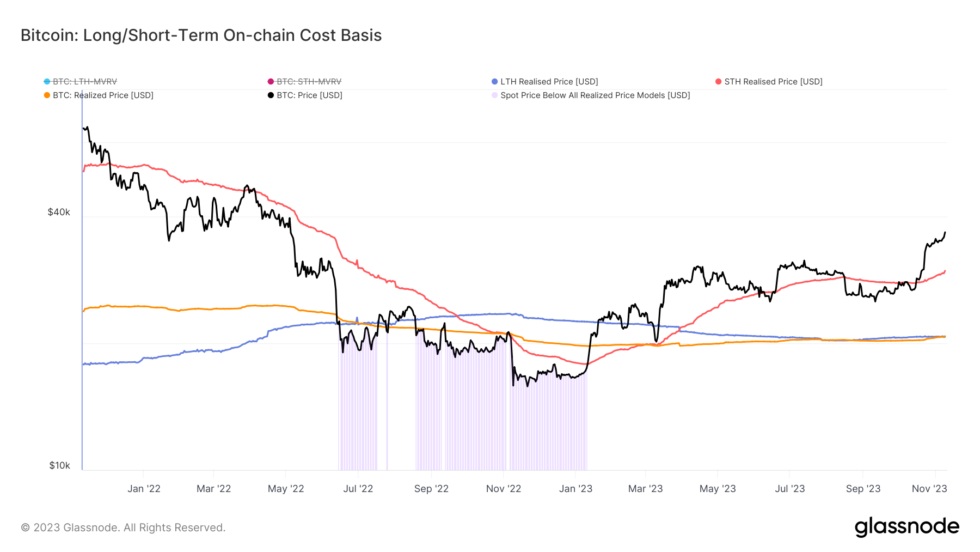Click the orange BTC: Realized Price legend dot
The image size is (980, 552).
pos(47,95)
